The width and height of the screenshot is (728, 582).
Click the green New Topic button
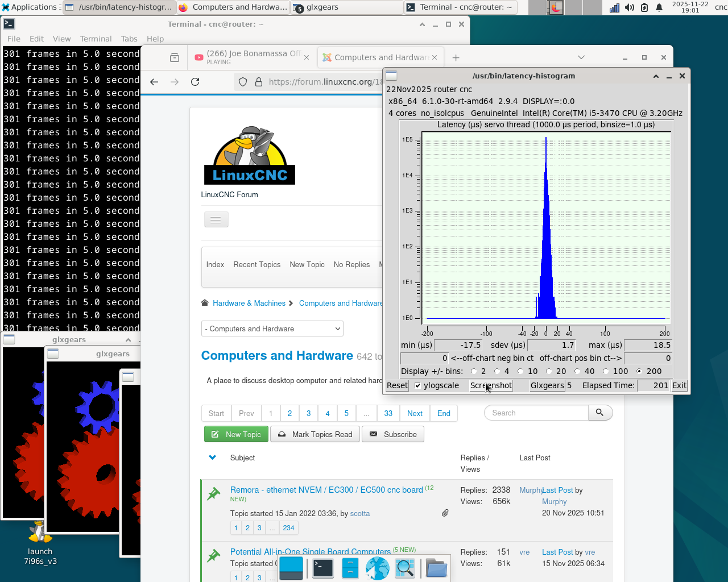click(236, 434)
